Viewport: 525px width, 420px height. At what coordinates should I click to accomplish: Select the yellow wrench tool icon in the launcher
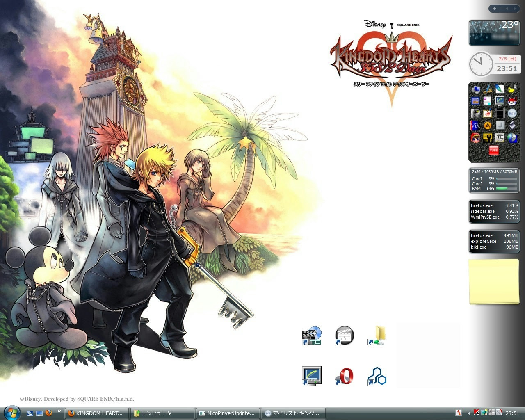488,137
